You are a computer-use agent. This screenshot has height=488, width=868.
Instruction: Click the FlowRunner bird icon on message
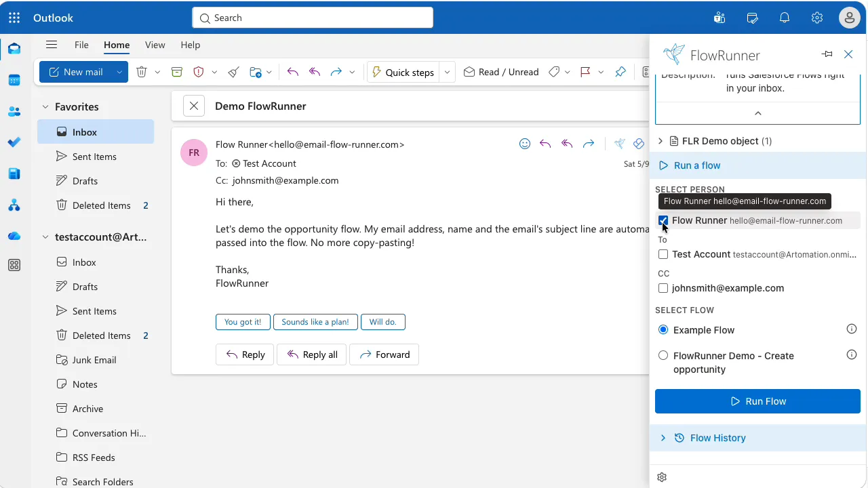pyautogui.click(x=619, y=144)
